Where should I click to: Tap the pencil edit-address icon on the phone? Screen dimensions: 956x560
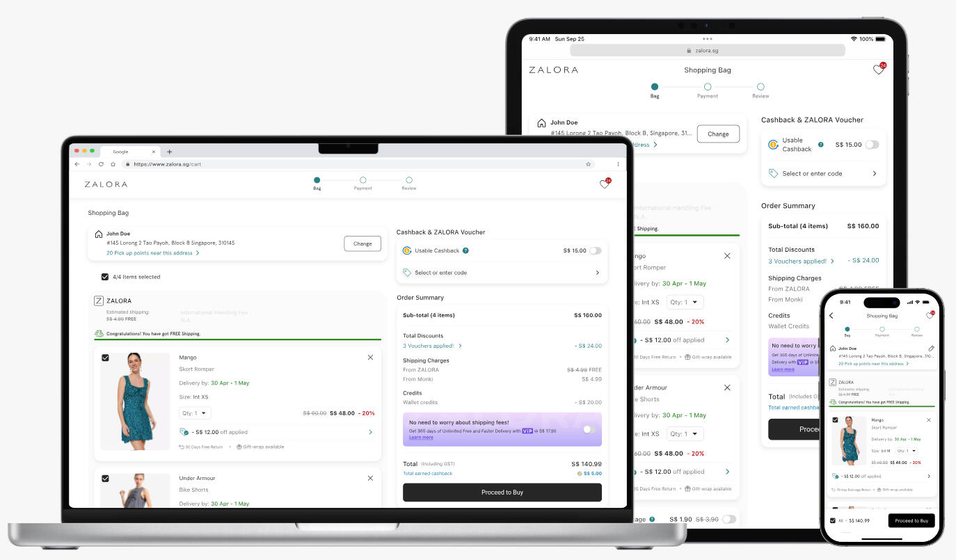click(931, 349)
